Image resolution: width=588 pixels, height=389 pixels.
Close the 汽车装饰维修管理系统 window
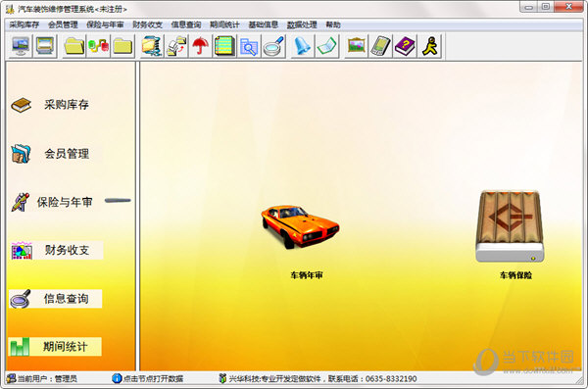point(568,7)
